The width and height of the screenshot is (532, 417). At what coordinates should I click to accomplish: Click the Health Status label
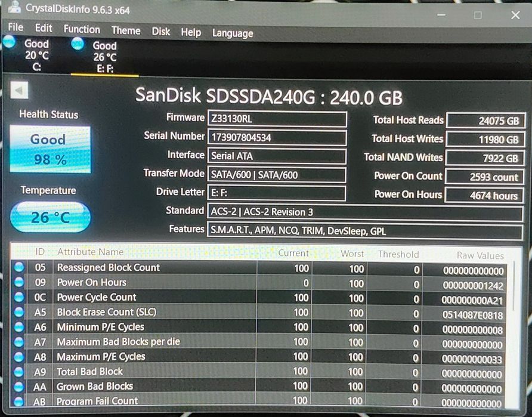coord(48,115)
